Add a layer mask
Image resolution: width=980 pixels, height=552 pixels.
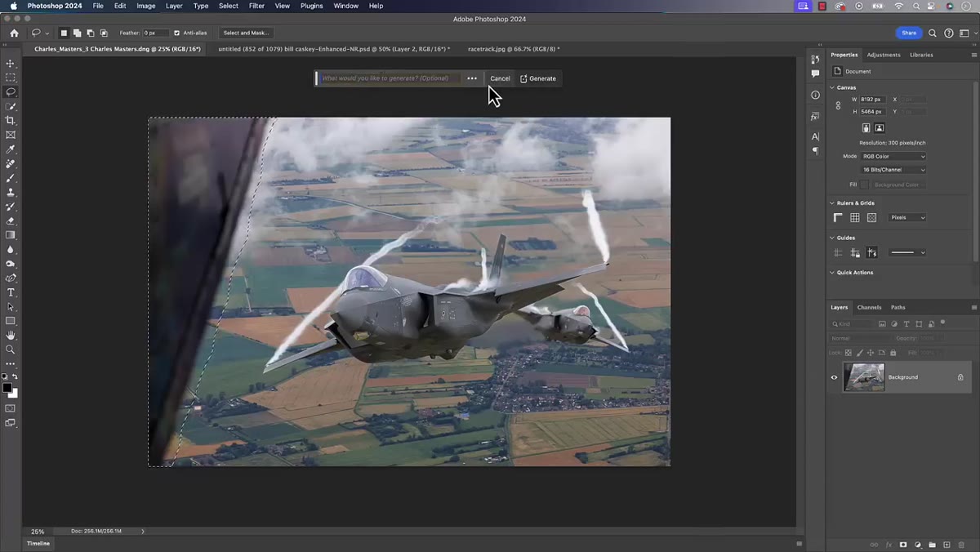(x=903, y=545)
